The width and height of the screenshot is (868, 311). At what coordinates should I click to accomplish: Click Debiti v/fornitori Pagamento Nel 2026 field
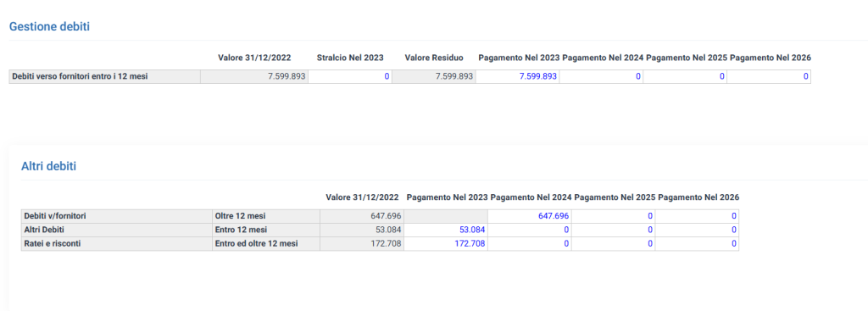pos(697,216)
